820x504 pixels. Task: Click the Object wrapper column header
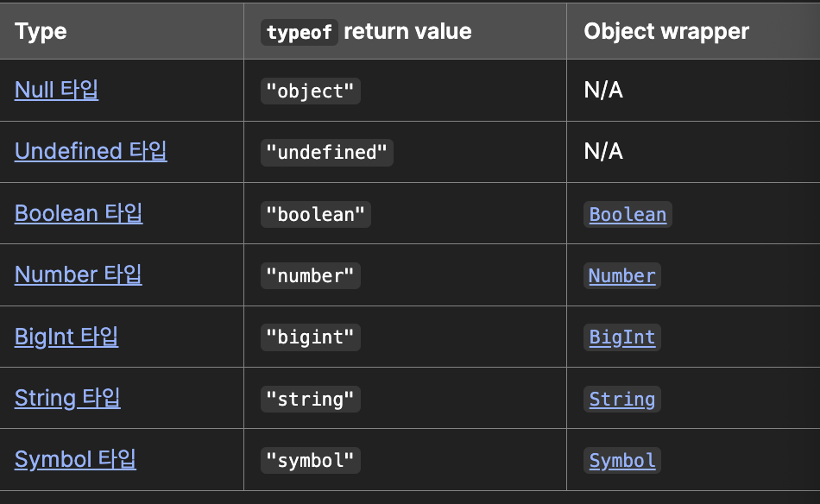[x=666, y=32]
